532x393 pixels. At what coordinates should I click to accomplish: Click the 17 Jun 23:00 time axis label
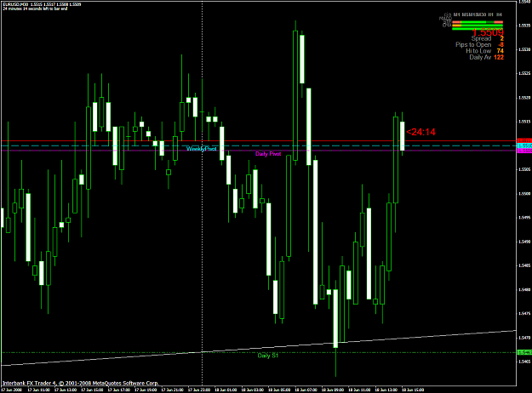[199, 390]
